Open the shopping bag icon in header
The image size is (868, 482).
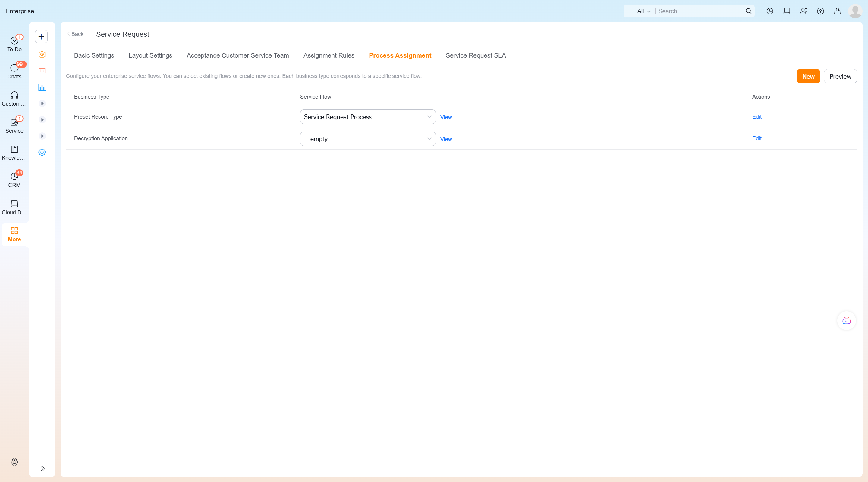[x=837, y=11]
